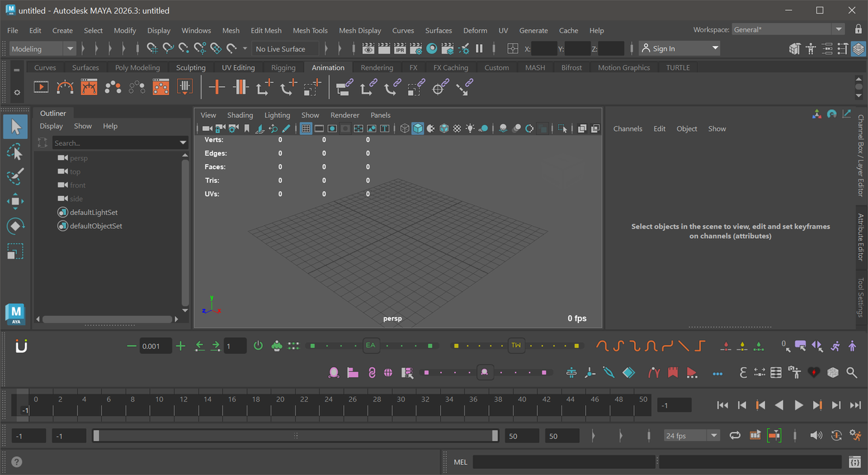Click the search magnifier icon in tween toolbar
This screenshot has width=868, height=475.
coord(852,373)
